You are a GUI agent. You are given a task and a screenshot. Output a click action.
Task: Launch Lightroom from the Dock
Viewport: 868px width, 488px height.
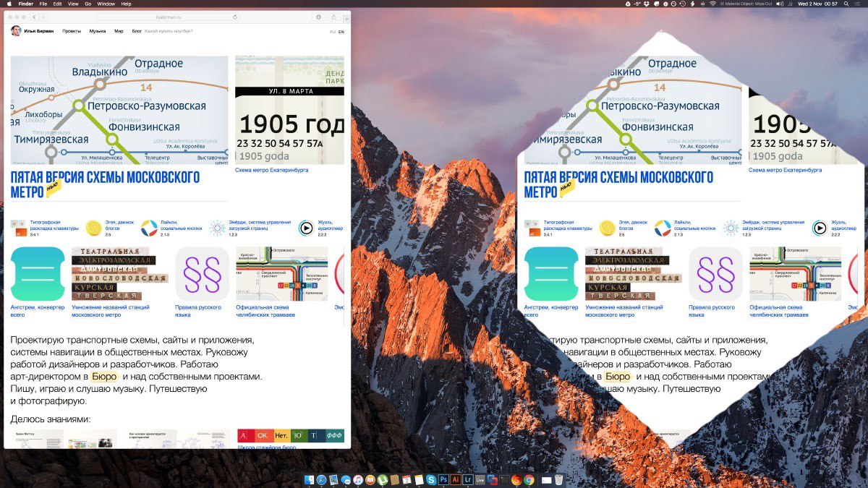[x=468, y=479]
